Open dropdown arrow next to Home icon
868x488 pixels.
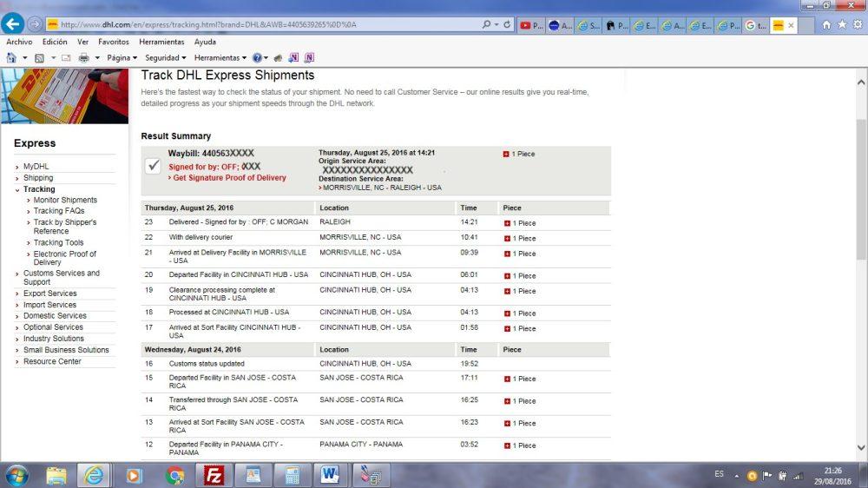click(x=24, y=57)
